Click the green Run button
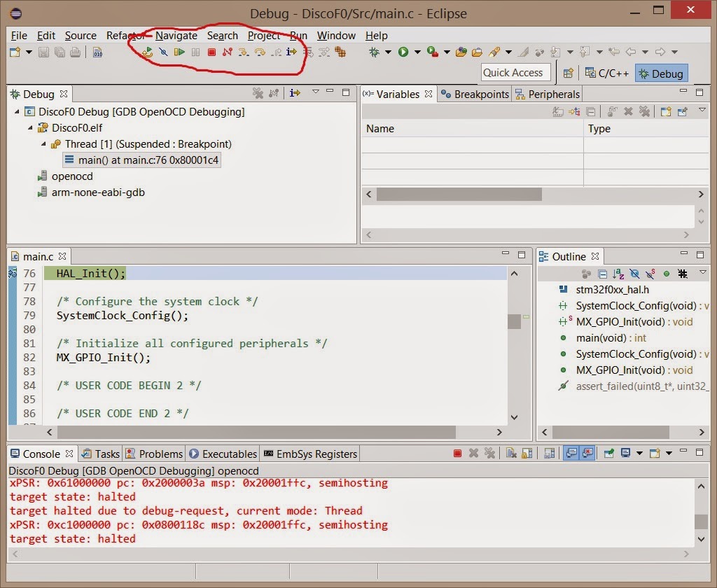 [403, 52]
